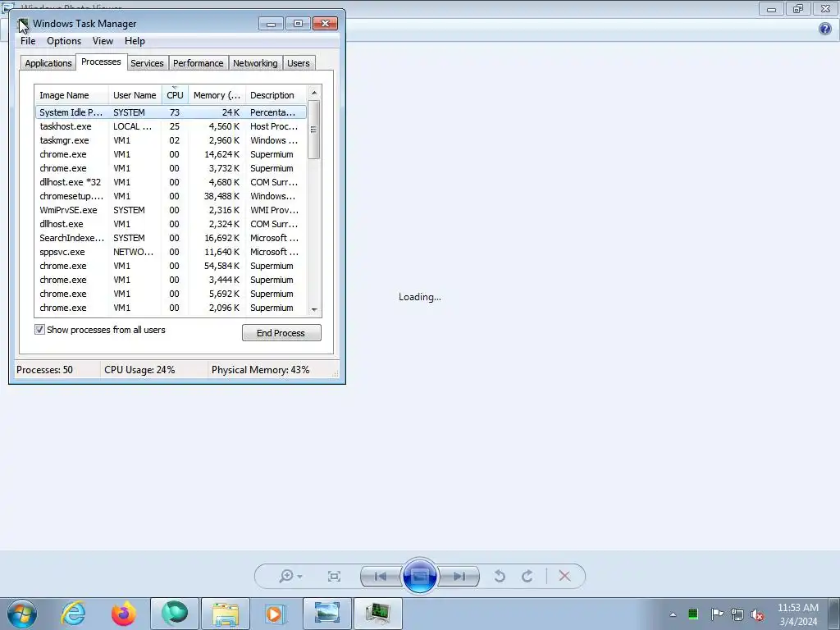
Task: Click the Physical Memory: 43% status
Action: (x=260, y=370)
